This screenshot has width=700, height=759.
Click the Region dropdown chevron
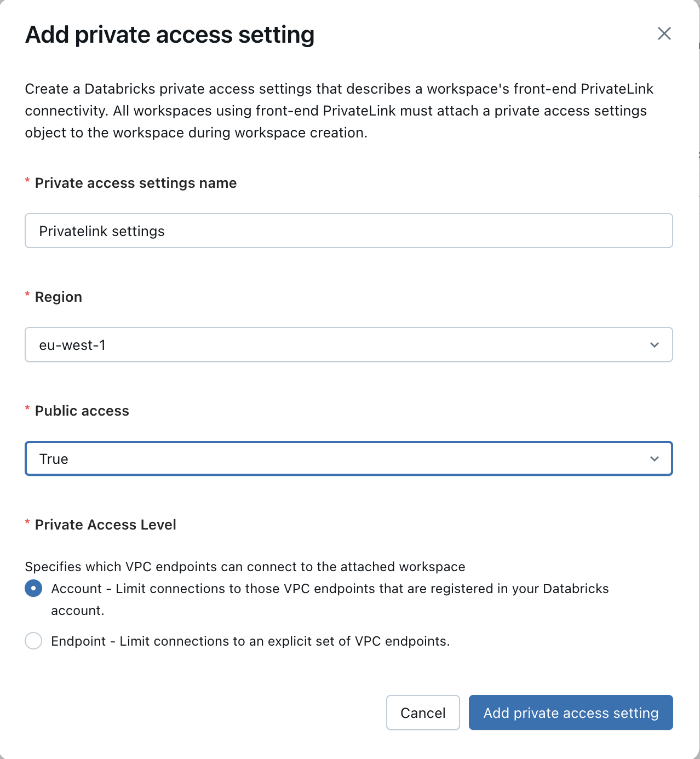(x=654, y=344)
